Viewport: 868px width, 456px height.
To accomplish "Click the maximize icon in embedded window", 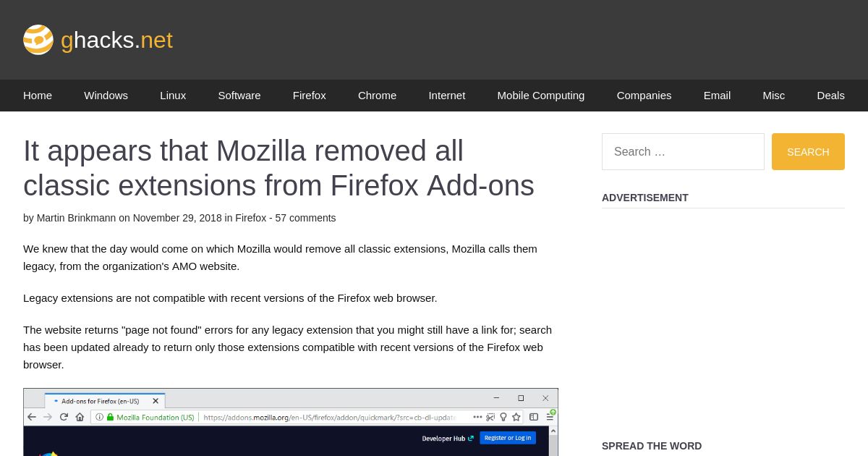I will pyautogui.click(x=521, y=398).
